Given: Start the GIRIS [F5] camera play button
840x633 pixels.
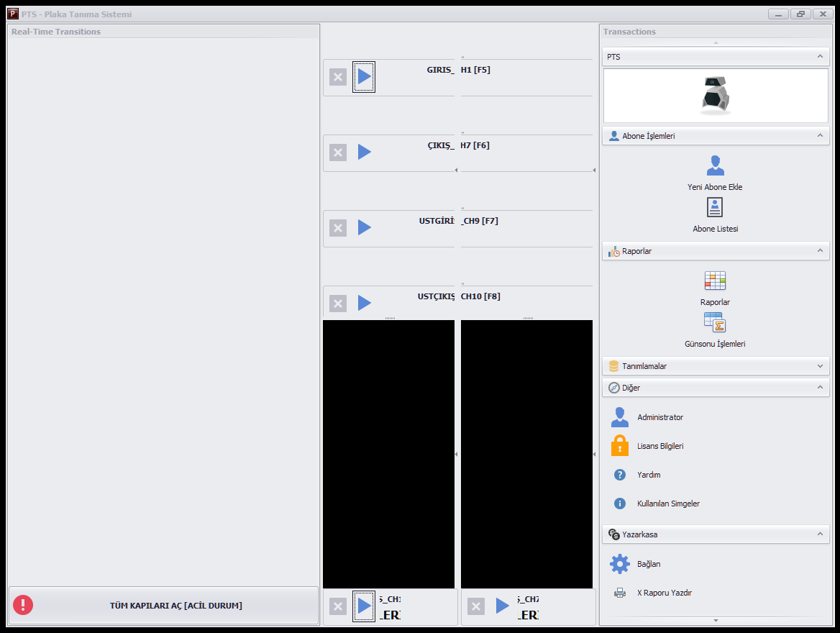Looking at the screenshot, I should 365,77.
